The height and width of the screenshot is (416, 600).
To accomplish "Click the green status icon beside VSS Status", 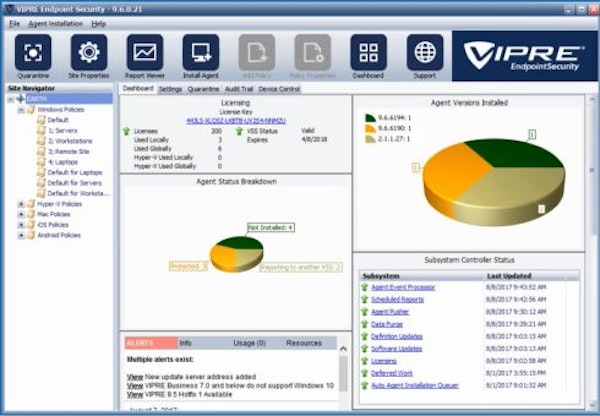I will (x=240, y=131).
